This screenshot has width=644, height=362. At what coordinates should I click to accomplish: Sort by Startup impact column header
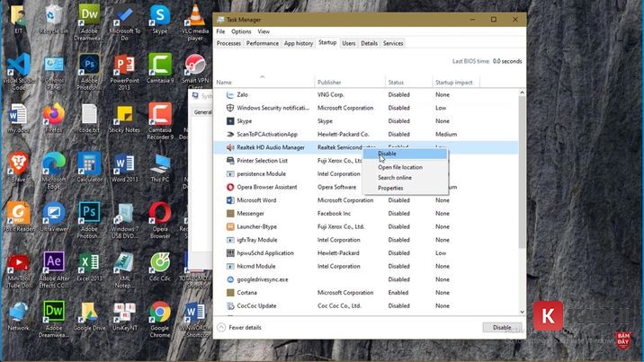[x=456, y=83]
